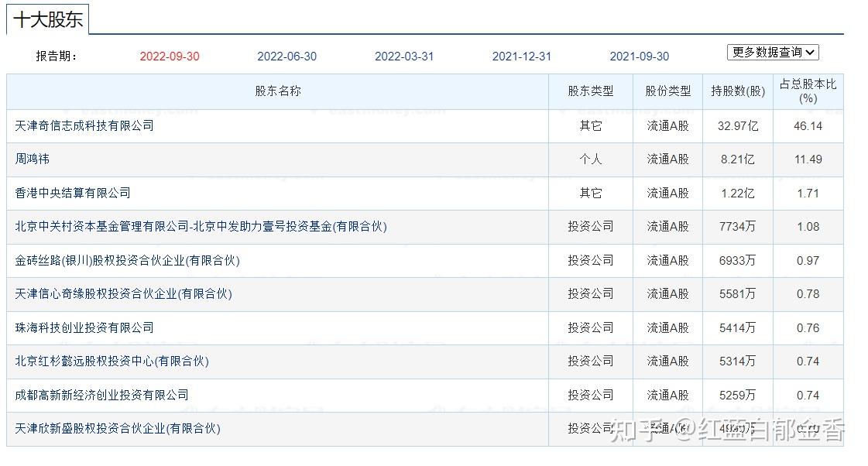Click the 占总股本比(%) column header
This screenshot has width=868, height=466.
pyautogui.click(x=808, y=91)
